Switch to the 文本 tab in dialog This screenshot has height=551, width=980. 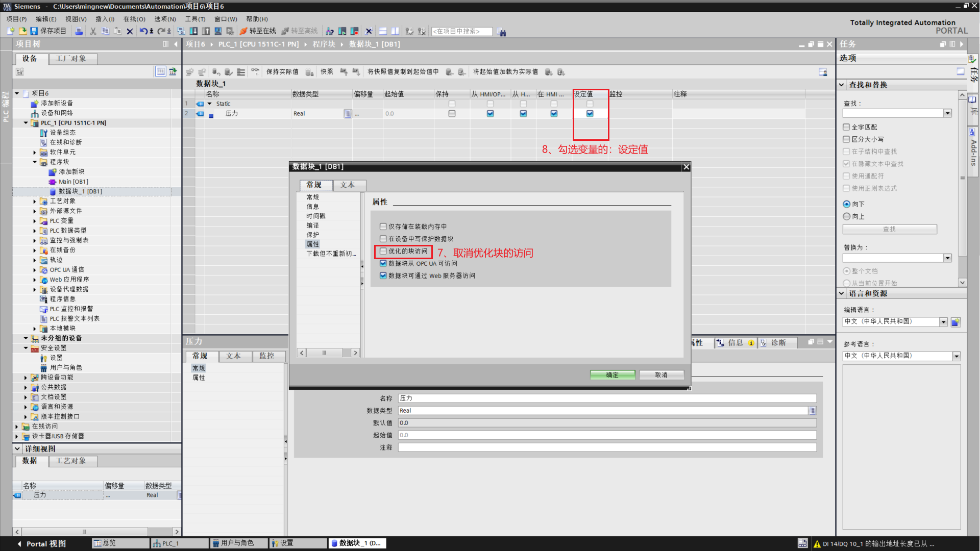[347, 185]
